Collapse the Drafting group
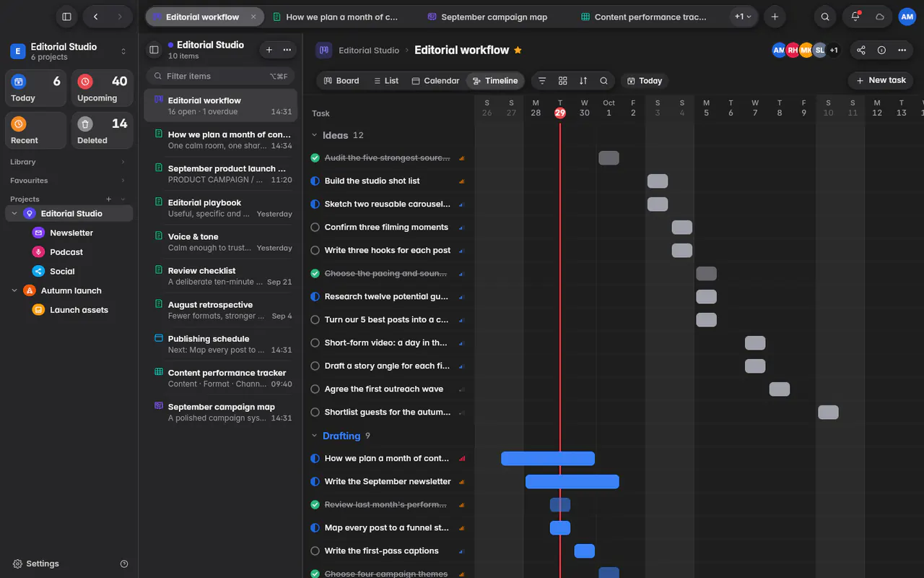 [314, 436]
